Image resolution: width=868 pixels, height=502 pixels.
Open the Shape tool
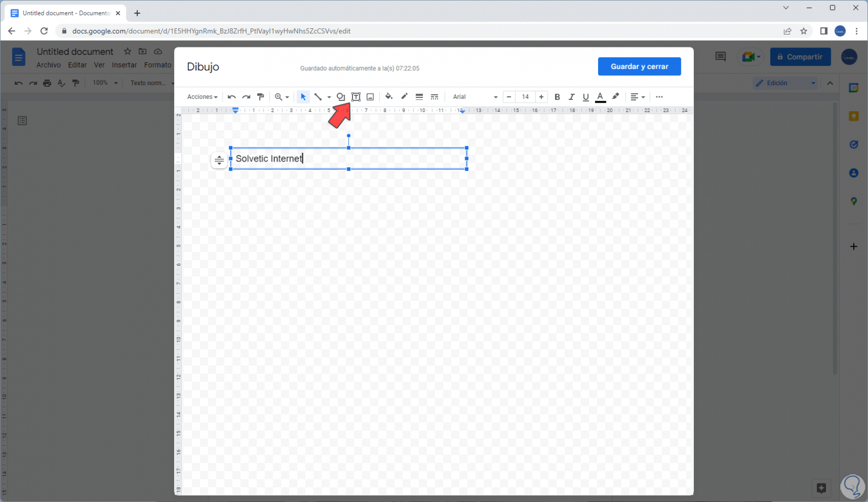point(341,97)
